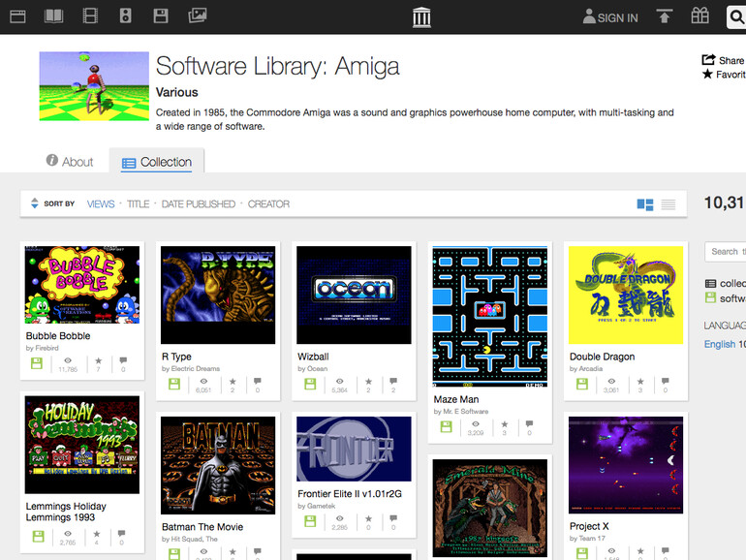This screenshot has height=560, width=746.
Task: Click Holiday Lemmings 1993 thumbnail
Action: (x=82, y=445)
